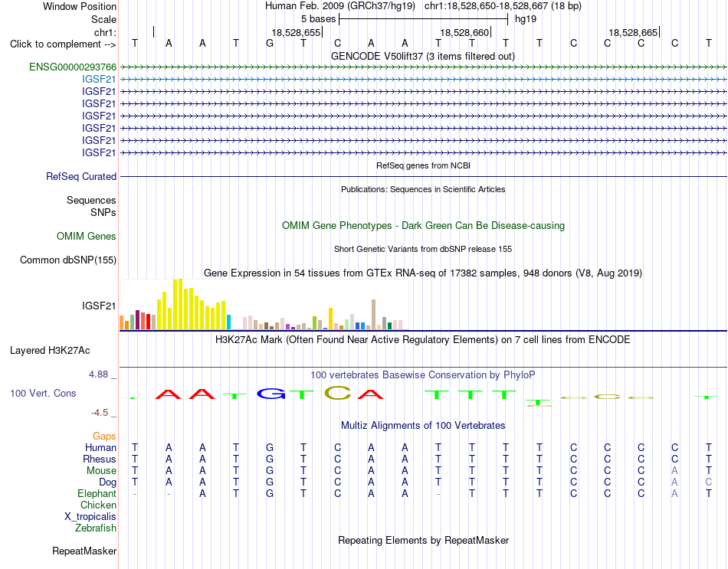The width and height of the screenshot is (728, 569).
Task: Click the Scale label
Action: tap(103, 19)
